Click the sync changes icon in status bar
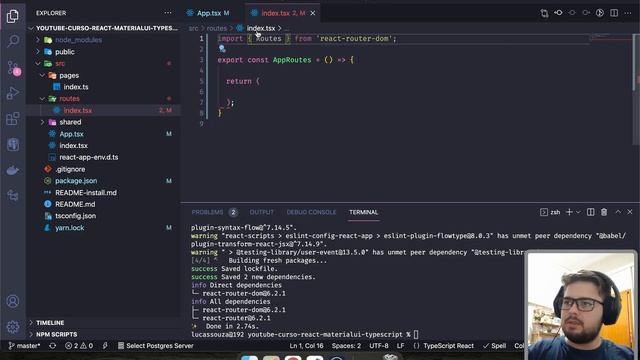640x360 pixels. coord(53,346)
